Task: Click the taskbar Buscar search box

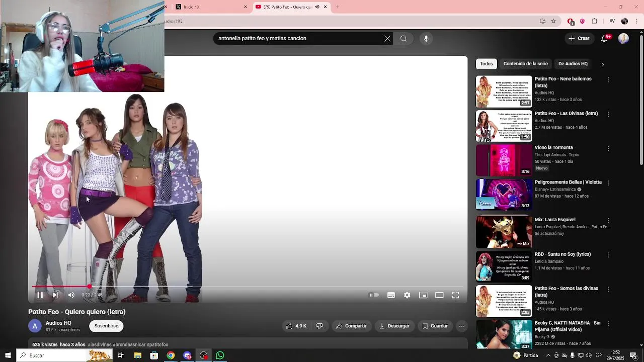Action: pos(64,355)
